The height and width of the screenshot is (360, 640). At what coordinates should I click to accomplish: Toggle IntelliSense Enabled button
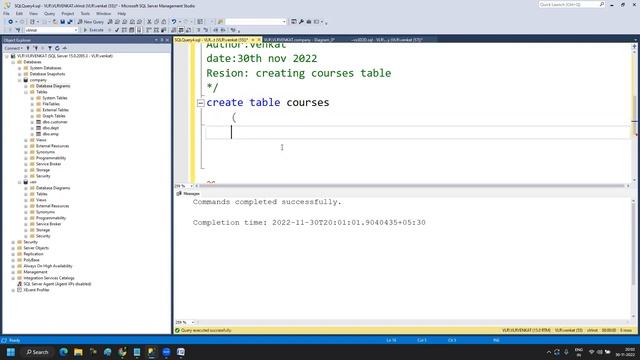coord(139,30)
